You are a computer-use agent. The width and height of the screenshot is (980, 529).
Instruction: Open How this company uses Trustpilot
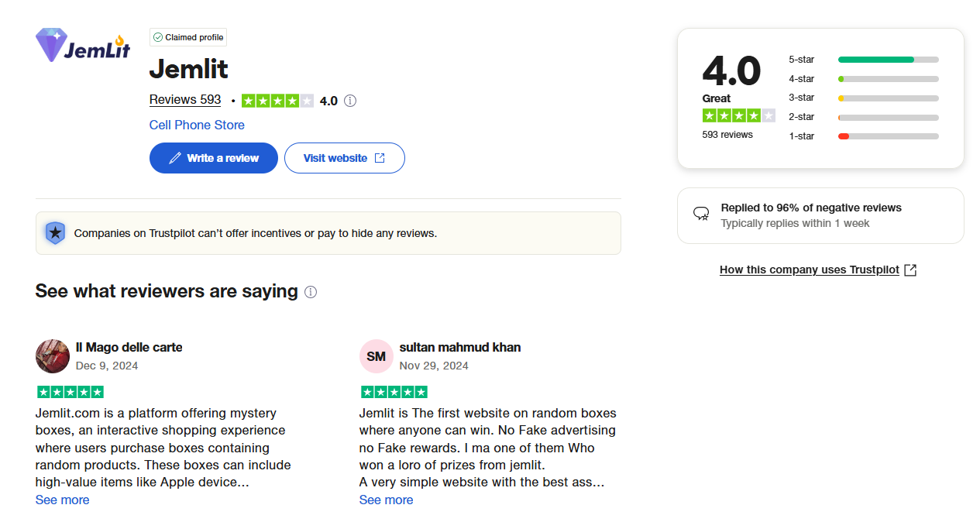pyautogui.click(x=818, y=270)
